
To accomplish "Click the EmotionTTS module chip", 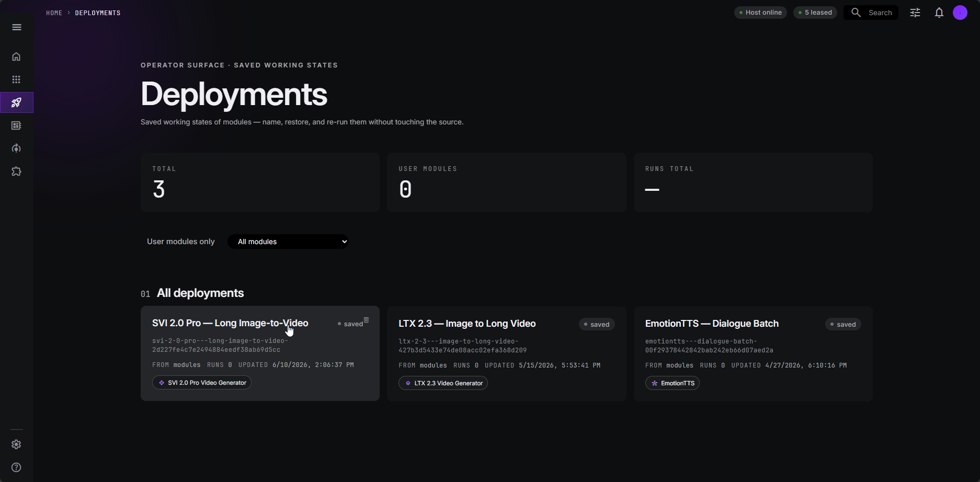I will 672,383.
